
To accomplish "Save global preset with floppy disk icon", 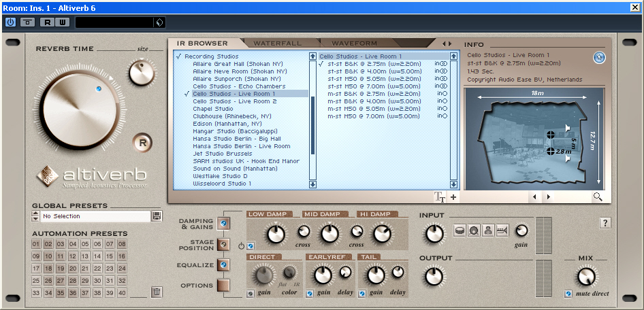I will [157, 216].
